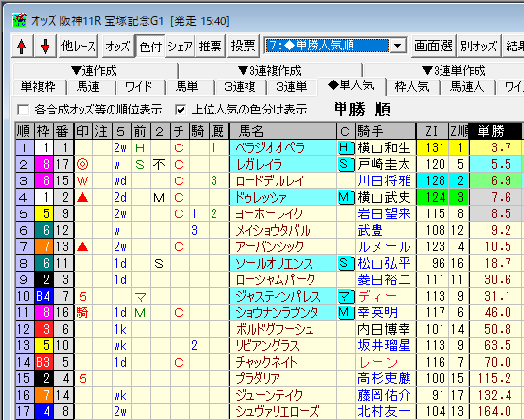This screenshot has width=524, height=420.
Task: Expand the ▼3連単作成 section
Action: point(454,70)
